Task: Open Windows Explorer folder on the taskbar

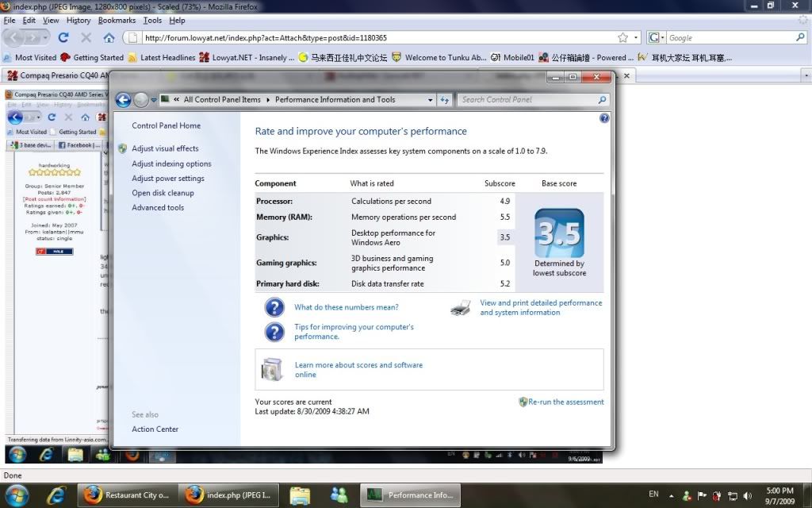Action: click(x=300, y=495)
